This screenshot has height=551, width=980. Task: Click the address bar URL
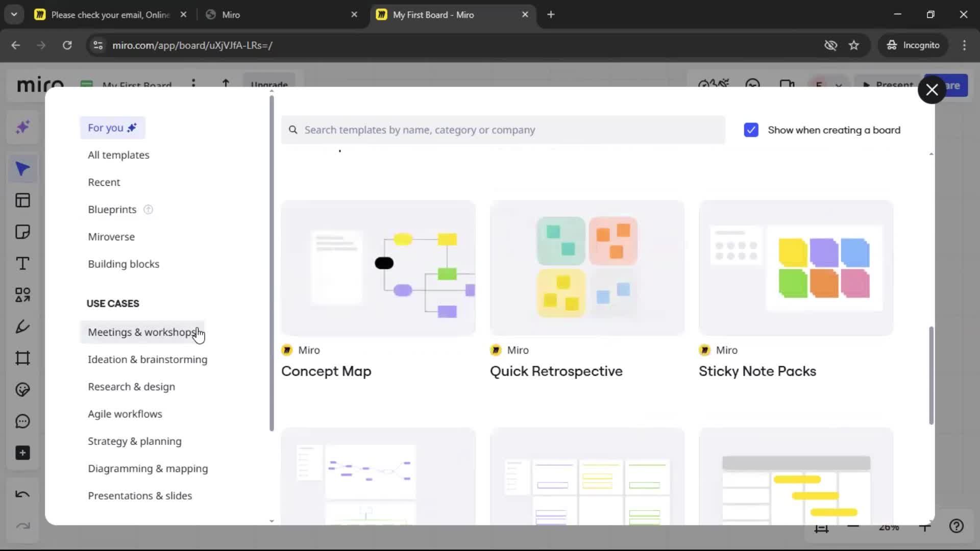point(192,45)
